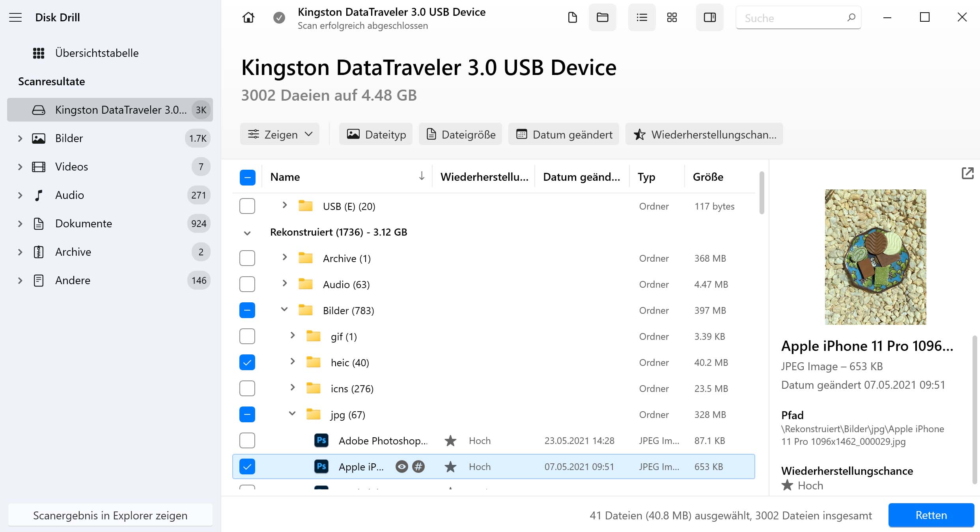Image resolution: width=980 pixels, height=532 pixels.
Task: Click the preview panel vertical scrollbar
Action: coord(974,410)
